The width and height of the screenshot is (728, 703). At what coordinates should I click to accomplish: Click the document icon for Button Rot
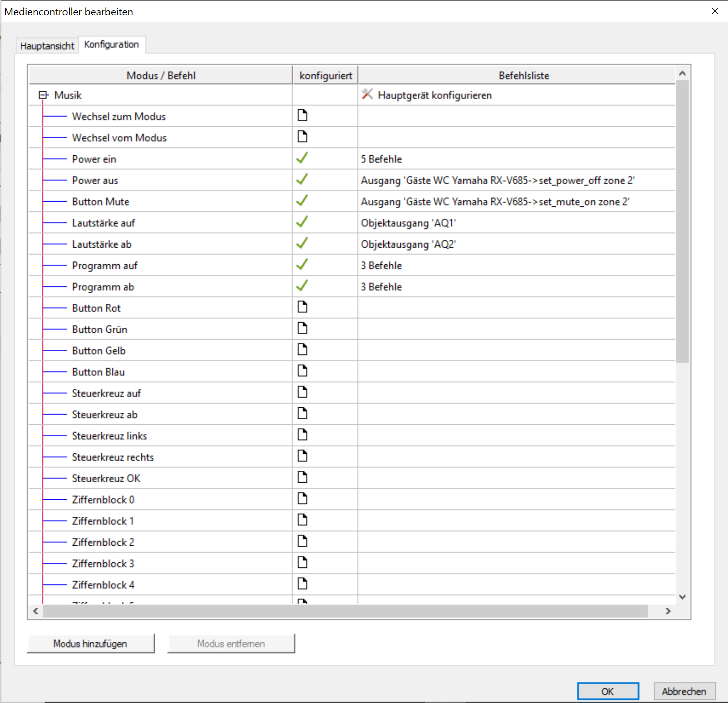[x=303, y=307]
